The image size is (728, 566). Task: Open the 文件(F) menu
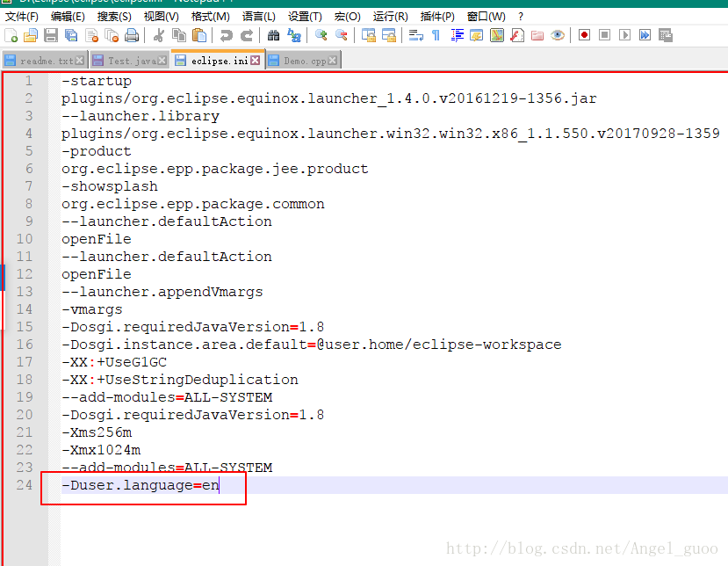21,17
